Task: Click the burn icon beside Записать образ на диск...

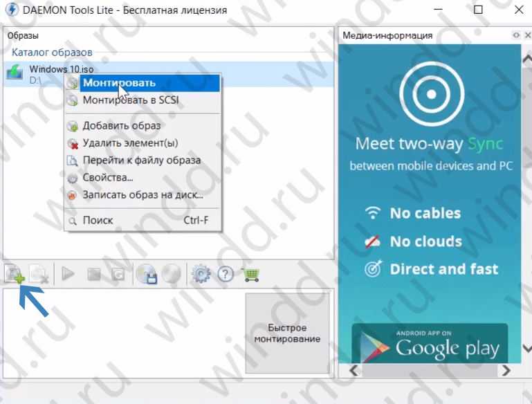Action: (72, 195)
